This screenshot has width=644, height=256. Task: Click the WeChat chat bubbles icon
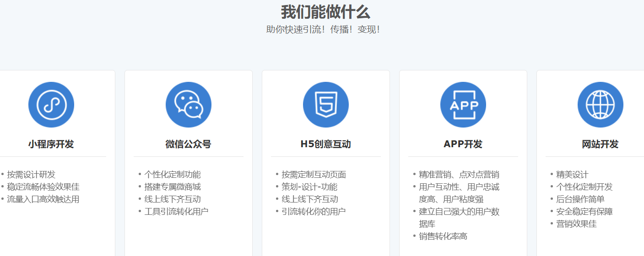click(189, 105)
